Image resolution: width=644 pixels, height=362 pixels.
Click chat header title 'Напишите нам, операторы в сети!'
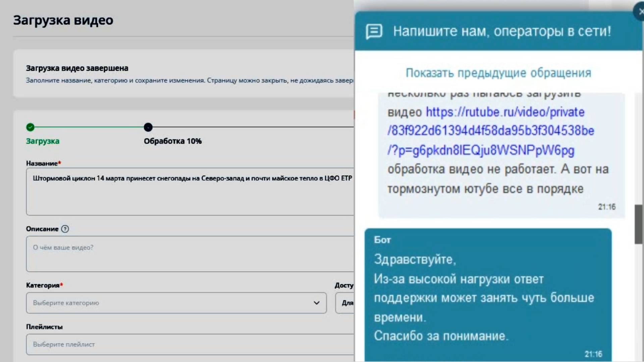pyautogui.click(x=502, y=31)
